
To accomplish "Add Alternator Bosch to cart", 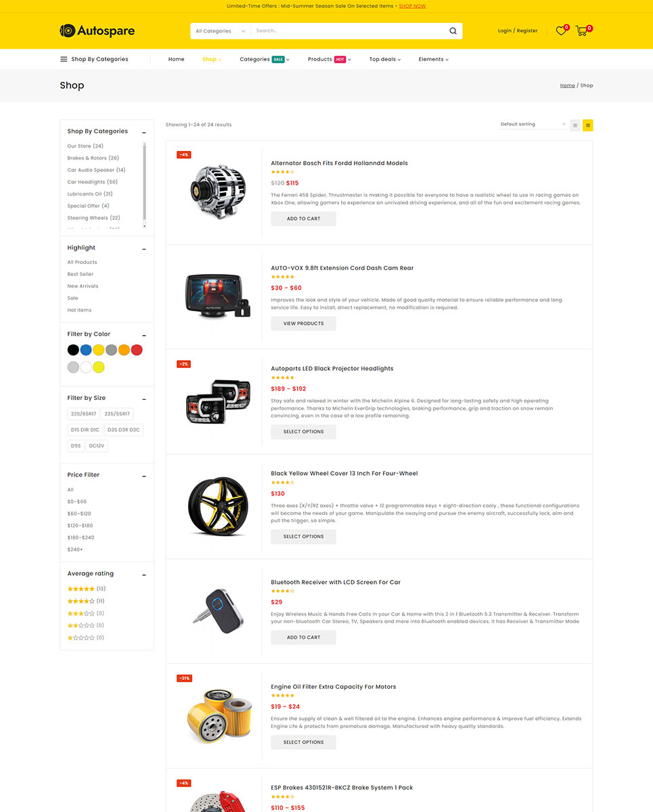I will pyautogui.click(x=303, y=219).
